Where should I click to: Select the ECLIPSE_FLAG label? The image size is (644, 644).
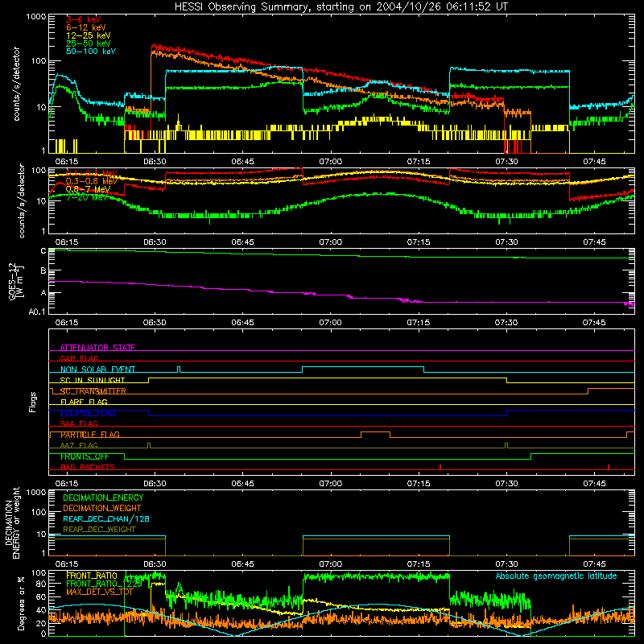[88, 413]
